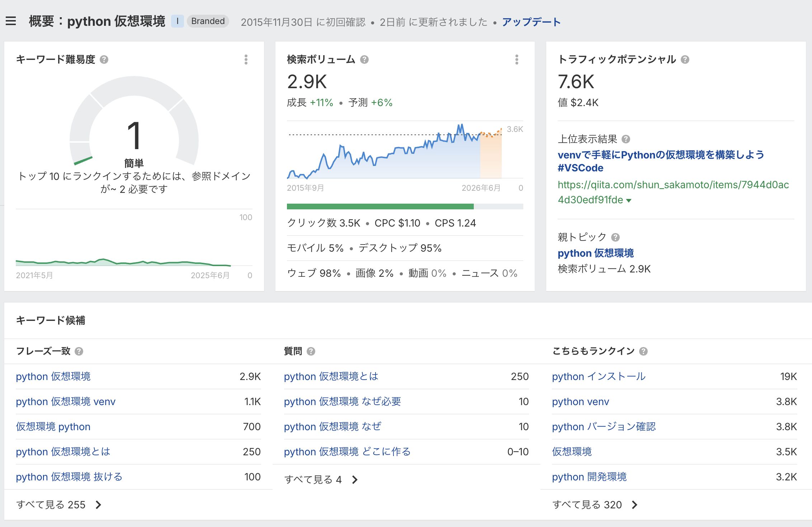The height and width of the screenshot is (527, 812).
Task: Open three-dot menu on keyword difficulty card
Action: (x=246, y=60)
